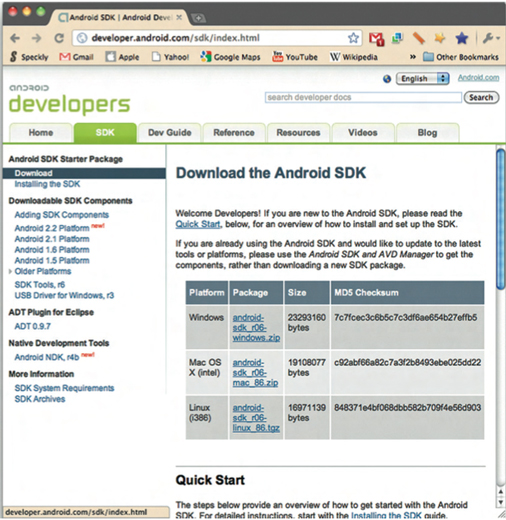Click the scrollbar up arrow
Image resolution: width=506 pixels, height=520 pixels.
(500, 491)
